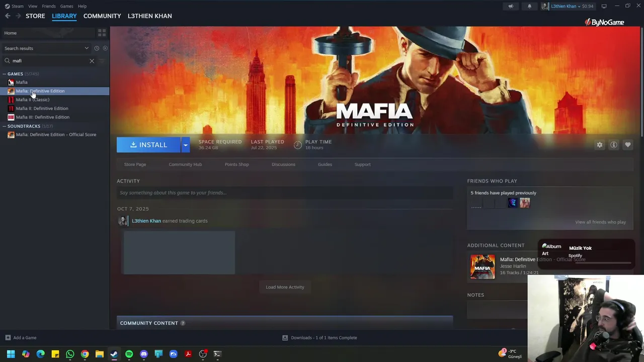Add Mafia Definitive Edition to favorites heart
The width and height of the screenshot is (644, 362).
point(628,145)
